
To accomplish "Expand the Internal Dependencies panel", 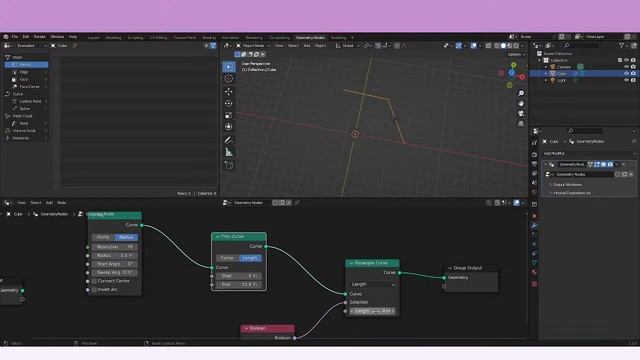I will (571, 193).
